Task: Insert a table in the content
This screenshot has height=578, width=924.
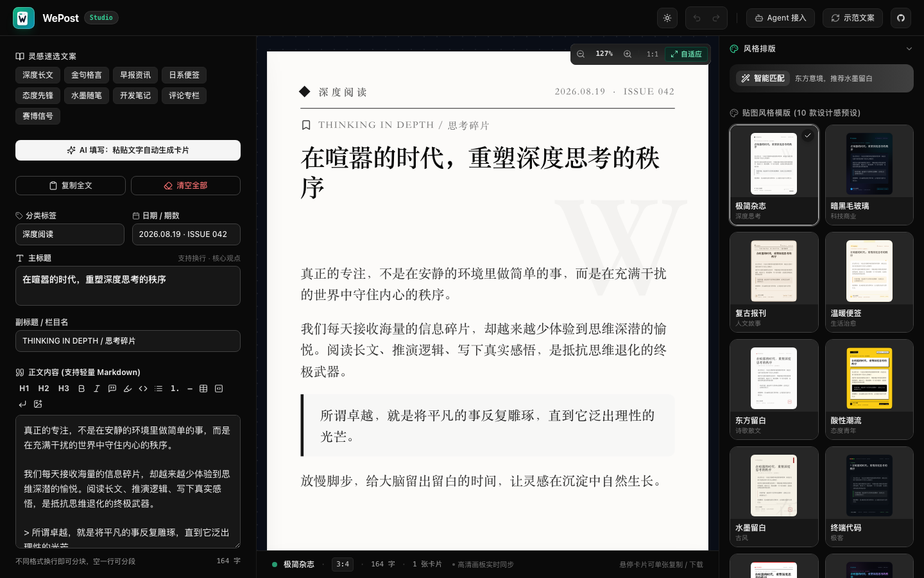Action: coord(203,389)
